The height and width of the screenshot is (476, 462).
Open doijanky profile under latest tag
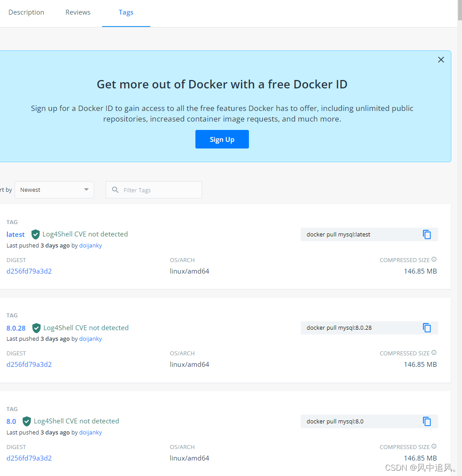tap(91, 246)
